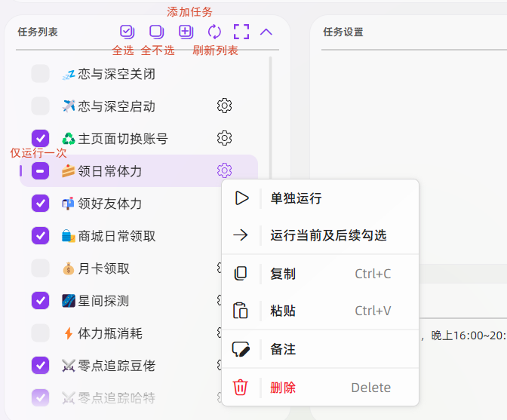Refresh the task list

pos(214,32)
